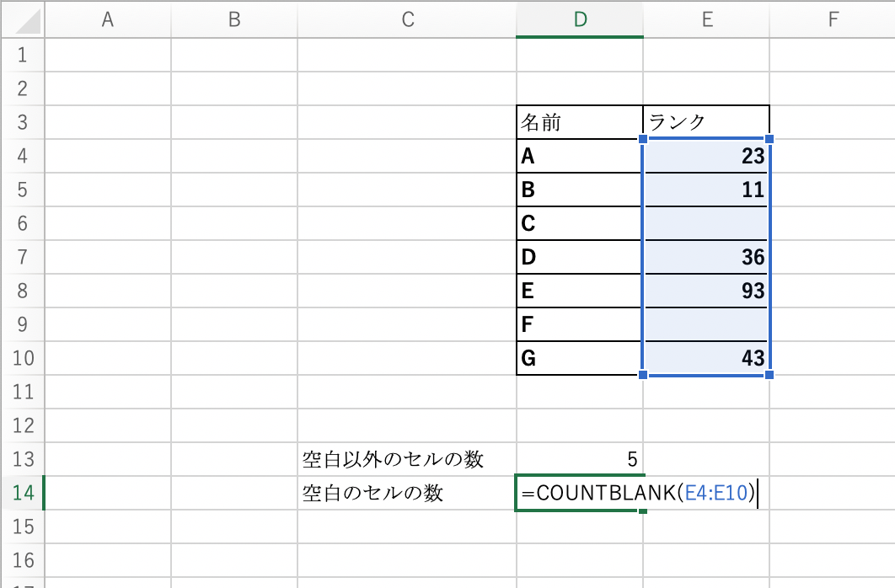Click the E4:E10 range reference in formula

coord(716,494)
